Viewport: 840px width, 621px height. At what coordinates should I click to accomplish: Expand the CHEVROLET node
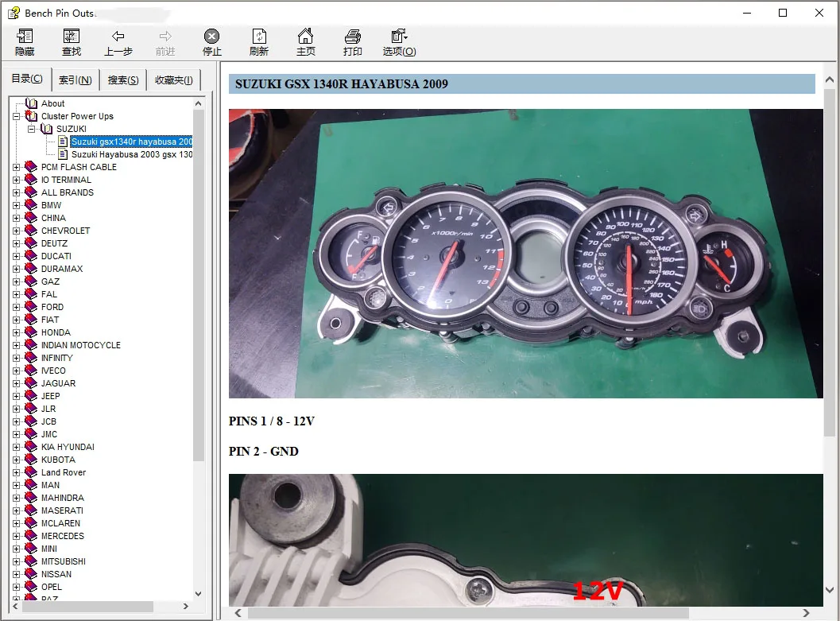coord(16,231)
